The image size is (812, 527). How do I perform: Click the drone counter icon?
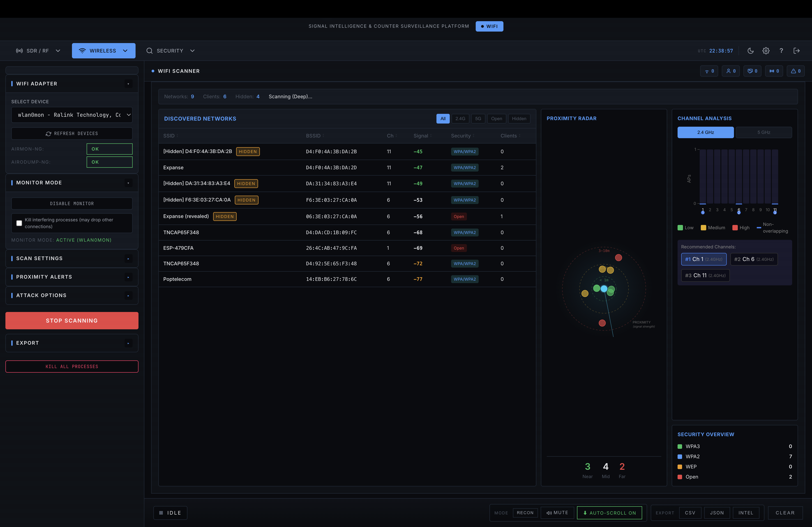(774, 71)
